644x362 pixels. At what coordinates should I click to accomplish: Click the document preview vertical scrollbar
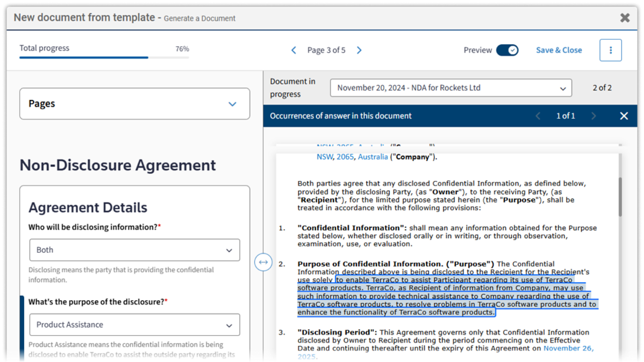(620, 197)
